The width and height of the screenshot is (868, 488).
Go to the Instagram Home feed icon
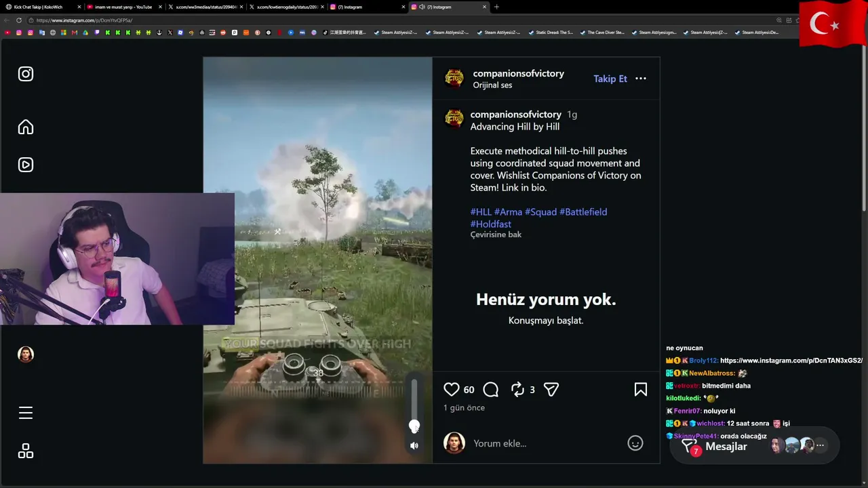[26, 127]
